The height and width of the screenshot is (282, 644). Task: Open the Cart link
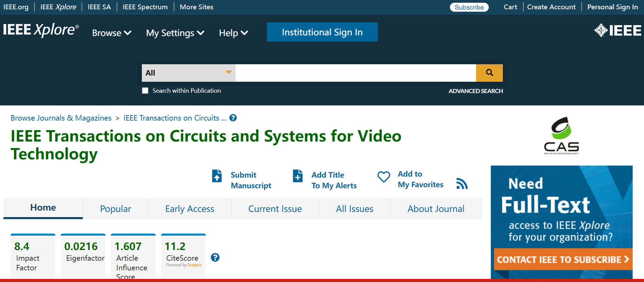510,7
